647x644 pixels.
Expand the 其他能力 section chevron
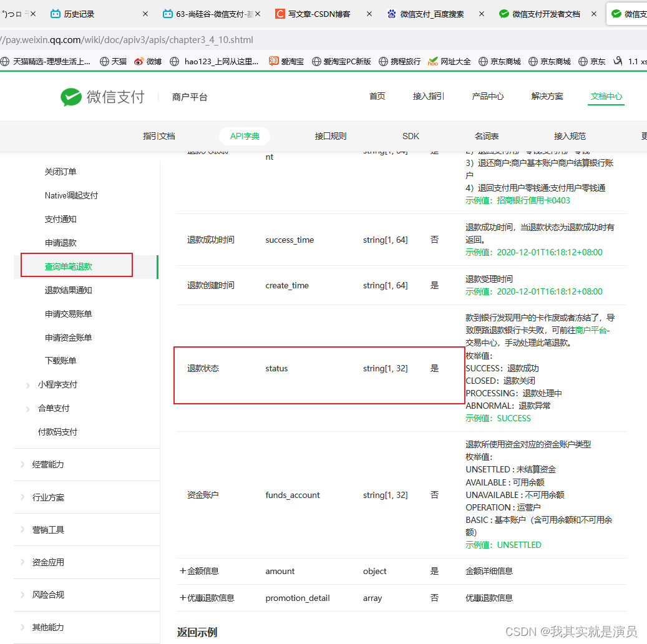click(22, 627)
